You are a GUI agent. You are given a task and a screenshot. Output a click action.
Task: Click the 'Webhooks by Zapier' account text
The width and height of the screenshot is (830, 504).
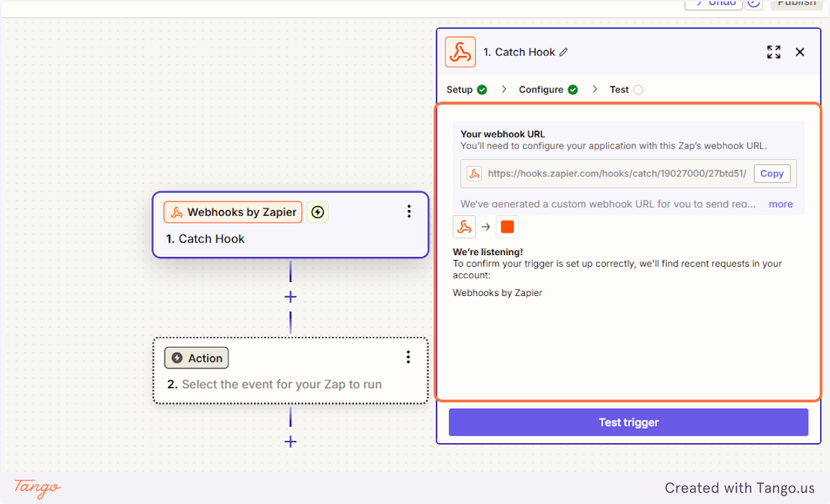[497, 293]
